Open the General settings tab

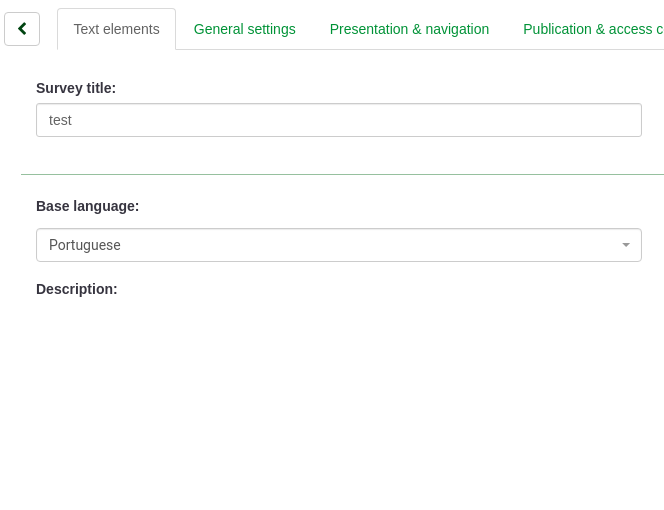[244, 29]
